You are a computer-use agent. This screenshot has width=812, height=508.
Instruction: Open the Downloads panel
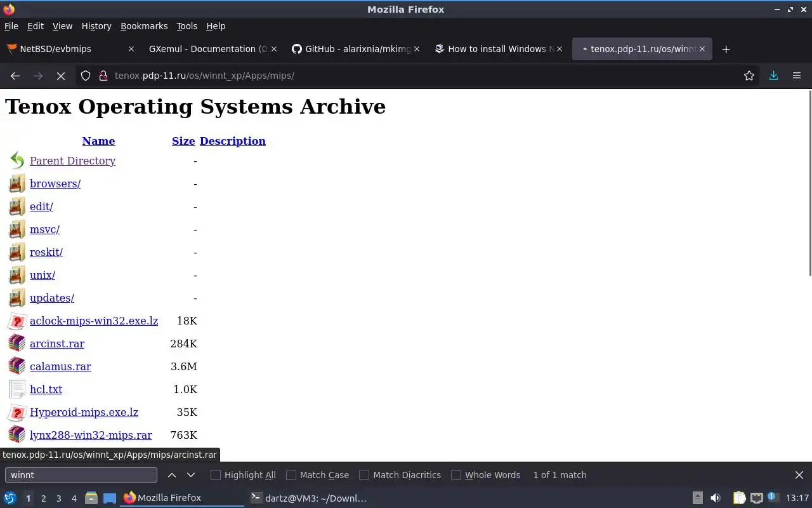pos(773,76)
